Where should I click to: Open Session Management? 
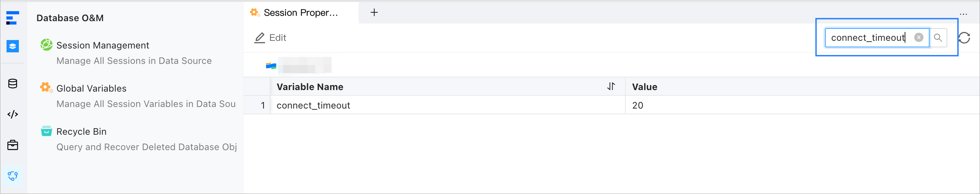pos(103,45)
